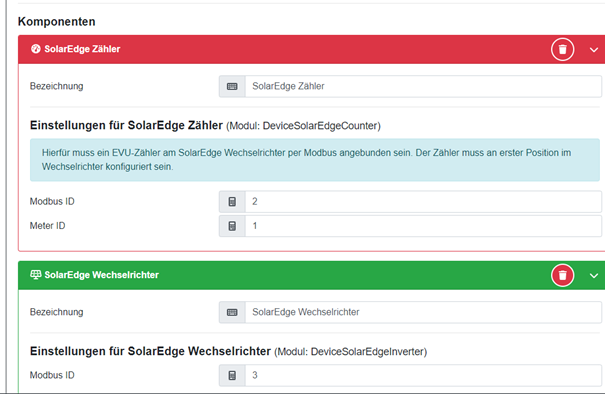
Task: Focus the Meter ID field with value 1
Action: [423, 226]
